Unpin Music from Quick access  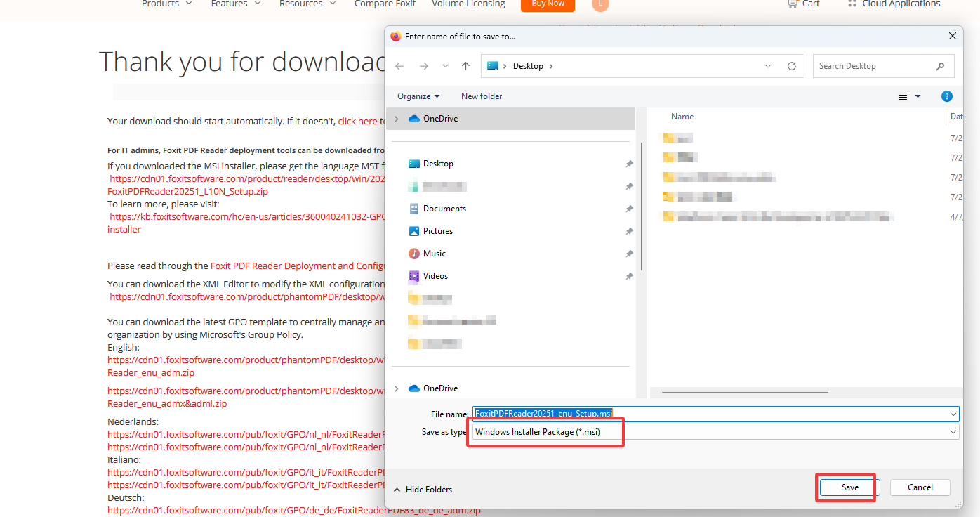[x=629, y=254]
